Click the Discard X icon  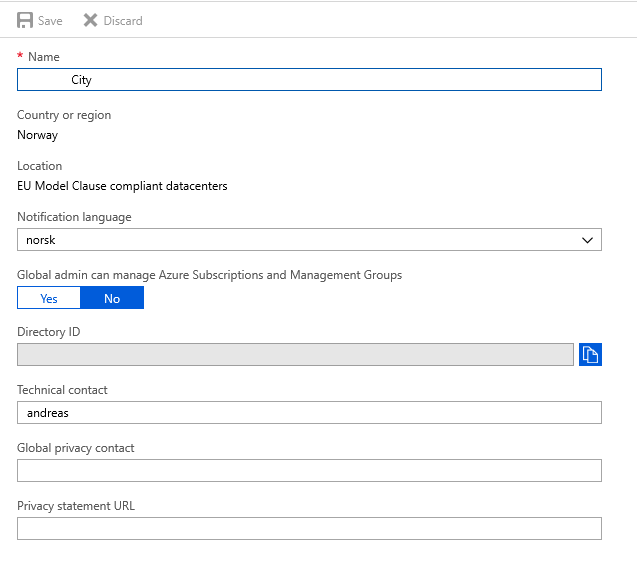click(x=91, y=20)
